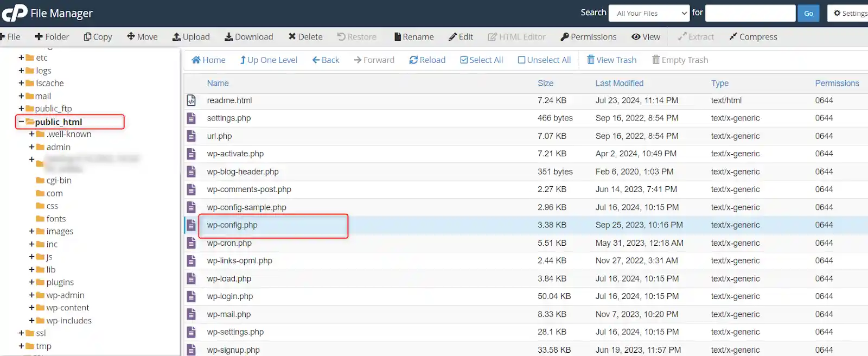Screen dimensions: 868x356
Task: Click the Move toolbar button
Action: [x=142, y=37]
